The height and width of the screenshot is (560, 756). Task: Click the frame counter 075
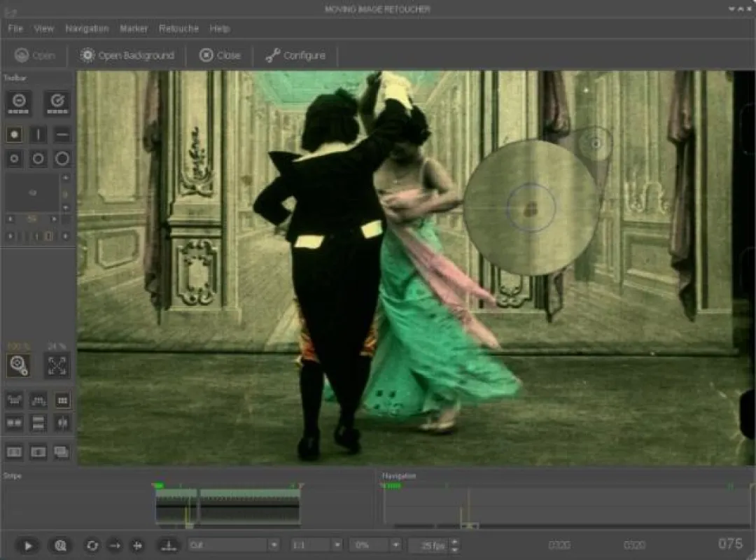click(730, 544)
